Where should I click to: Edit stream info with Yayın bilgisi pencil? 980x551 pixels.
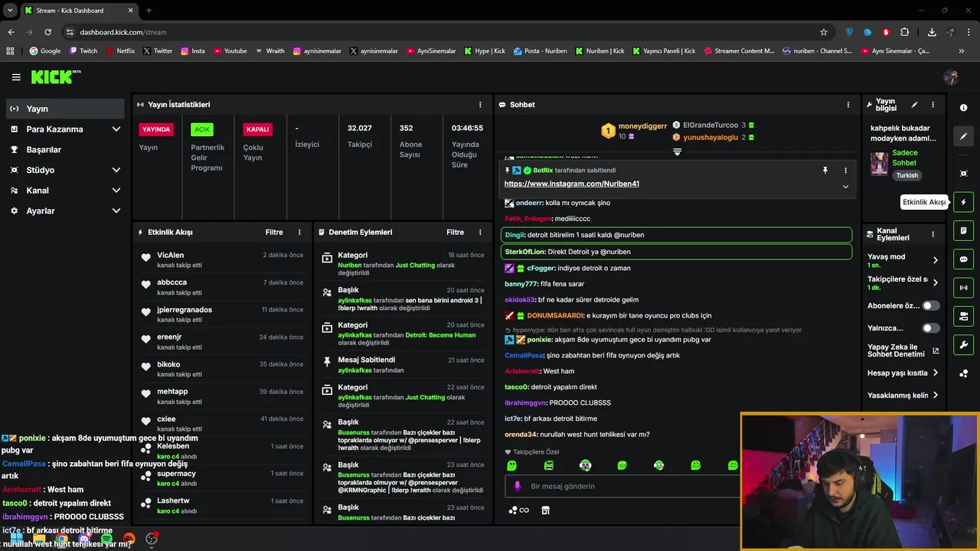tap(914, 105)
